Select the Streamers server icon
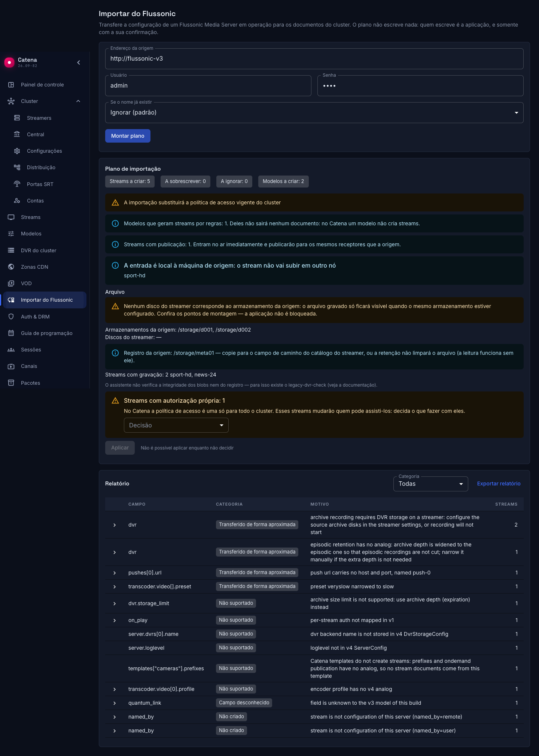The width and height of the screenshot is (539, 756). pos(17,118)
